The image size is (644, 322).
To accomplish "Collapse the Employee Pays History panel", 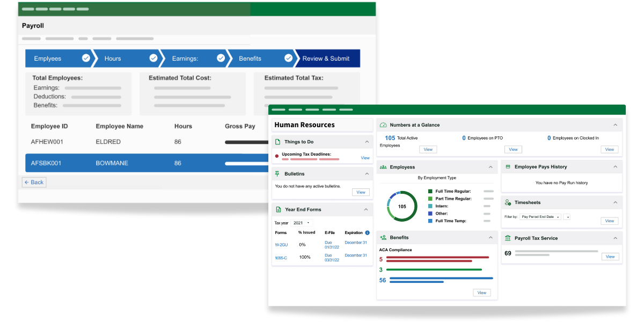I will (x=614, y=166).
